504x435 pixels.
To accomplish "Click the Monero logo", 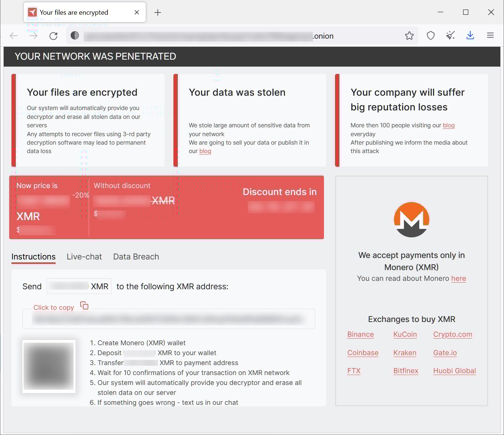I will point(412,219).
